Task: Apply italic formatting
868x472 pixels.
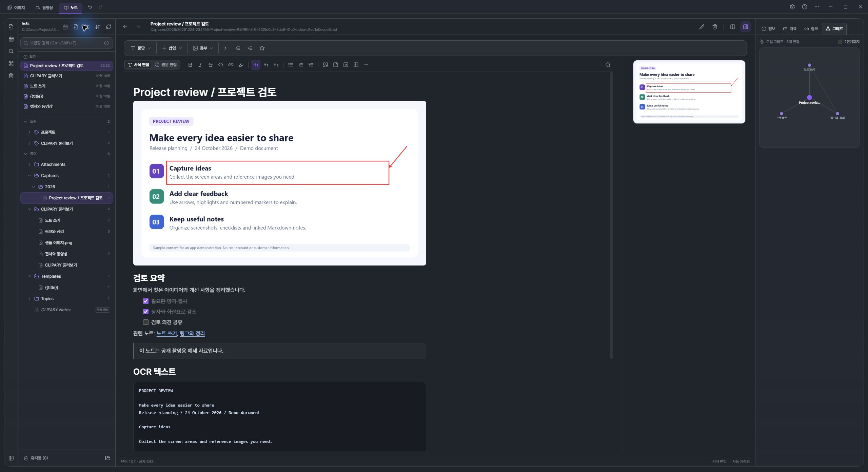Action: [200, 65]
